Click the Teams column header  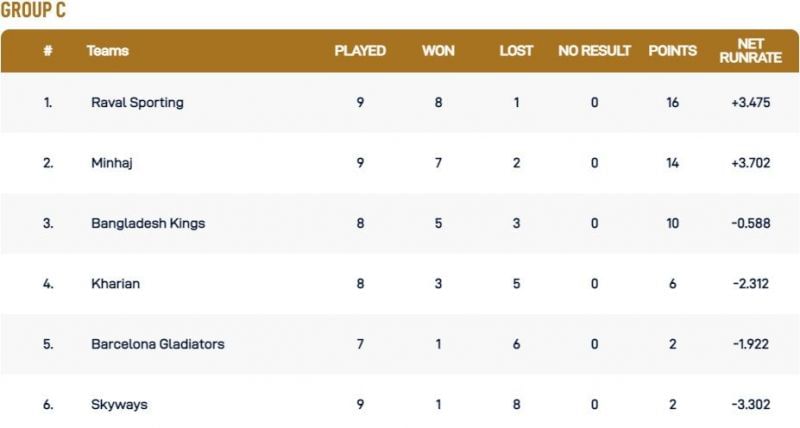[x=108, y=51]
